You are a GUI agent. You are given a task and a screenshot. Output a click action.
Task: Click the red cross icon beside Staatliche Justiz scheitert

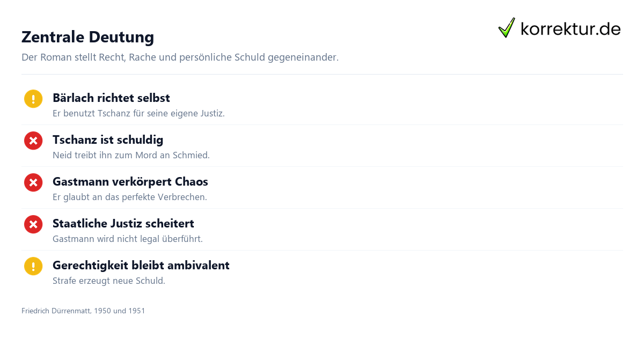[33, 224]
